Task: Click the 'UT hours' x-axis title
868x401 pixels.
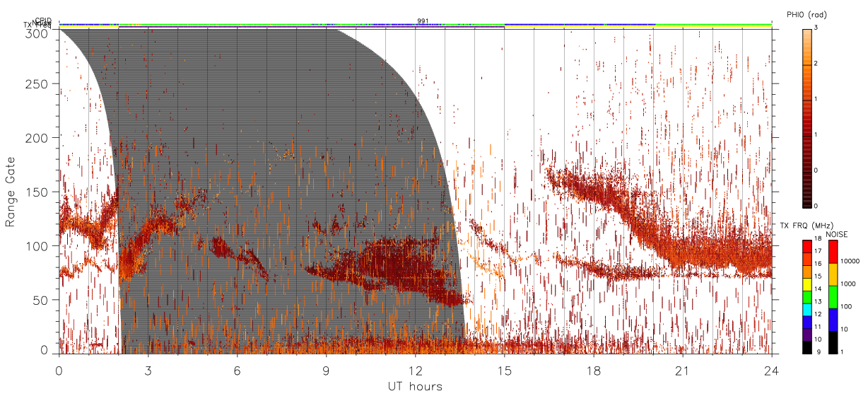Action: coord(415,386)
